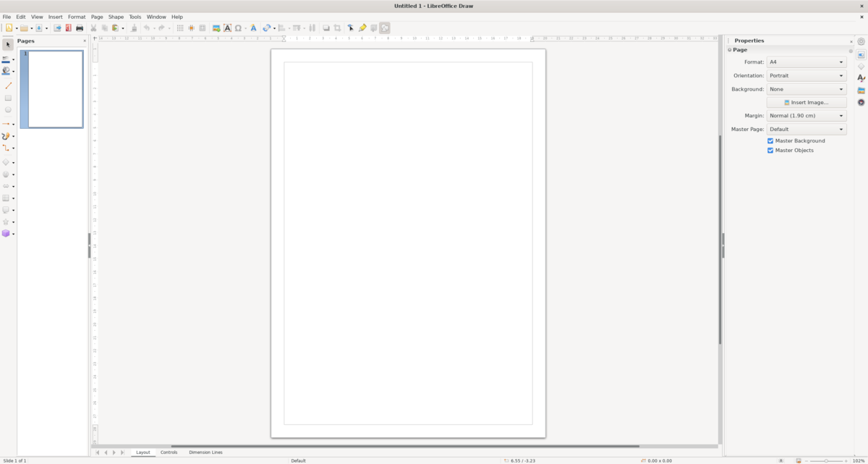Open the Line Color dropdown arrow
Viewport: 868px width, 464px height.
coord(13,59)
